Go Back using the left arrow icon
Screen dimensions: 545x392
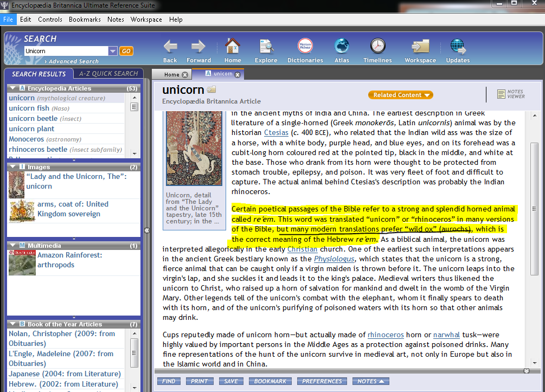coord(170,46)
